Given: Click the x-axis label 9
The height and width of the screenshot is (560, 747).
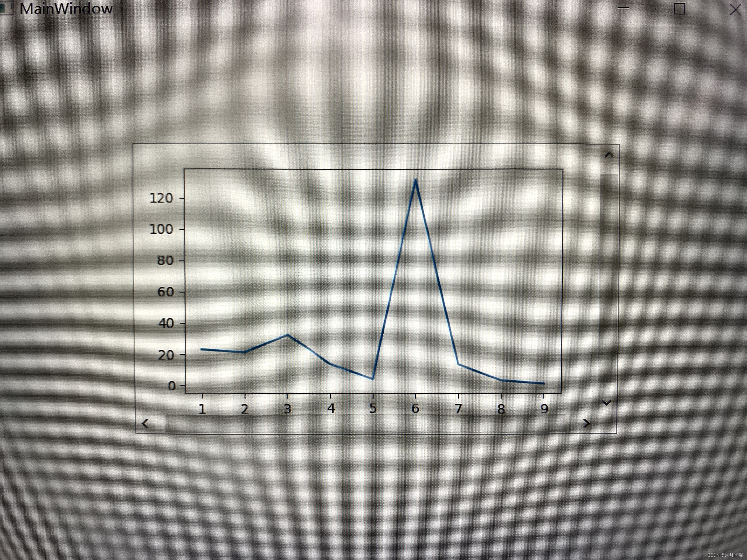Looking at the screenshot, I should (544, 409).
